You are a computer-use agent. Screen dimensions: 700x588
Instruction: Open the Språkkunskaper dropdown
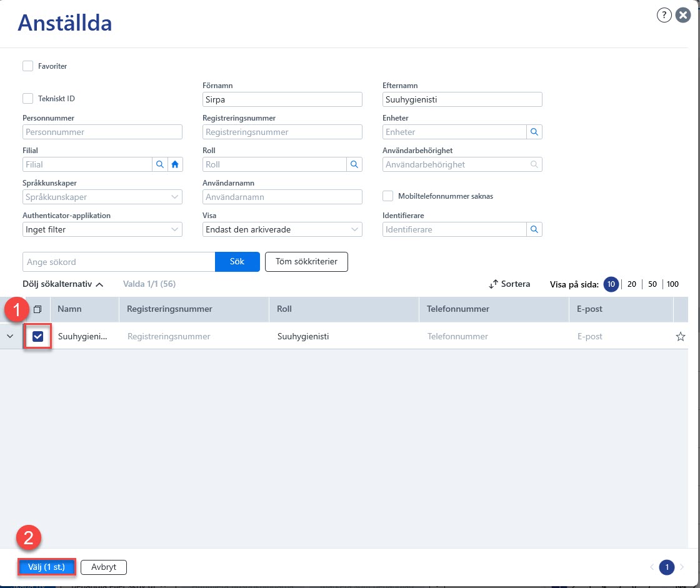coord(102,197)
